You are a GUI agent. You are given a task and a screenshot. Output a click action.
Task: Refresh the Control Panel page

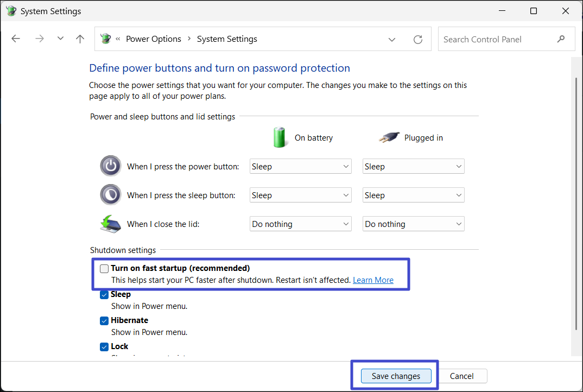(417, 39)
